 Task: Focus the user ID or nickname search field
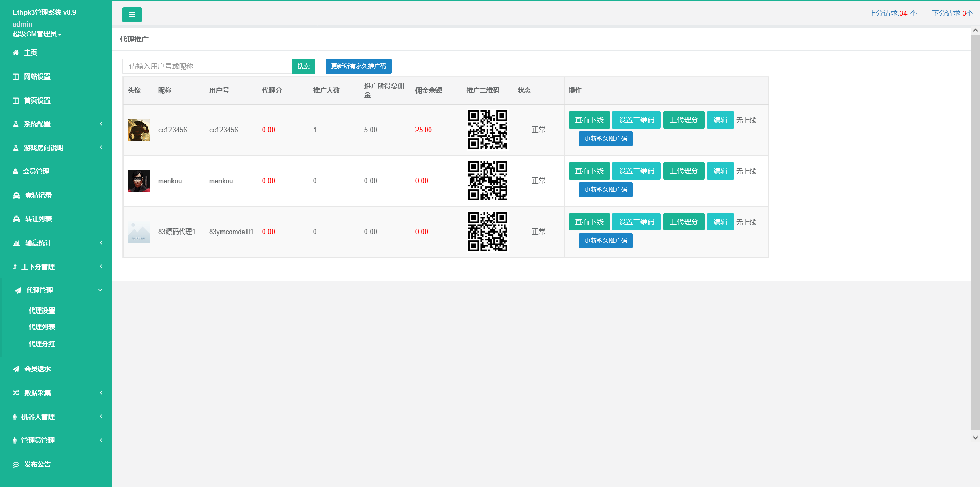pos(207,66)
